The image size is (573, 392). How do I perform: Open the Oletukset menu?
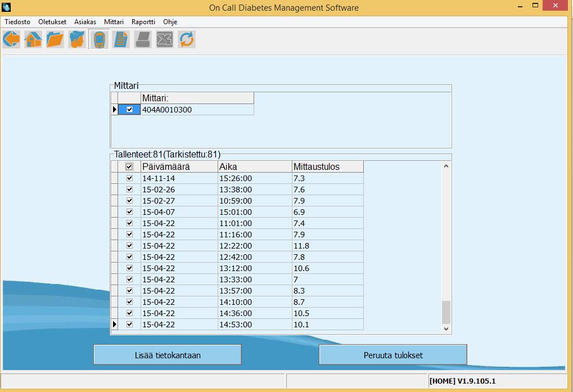click(52, 22)
